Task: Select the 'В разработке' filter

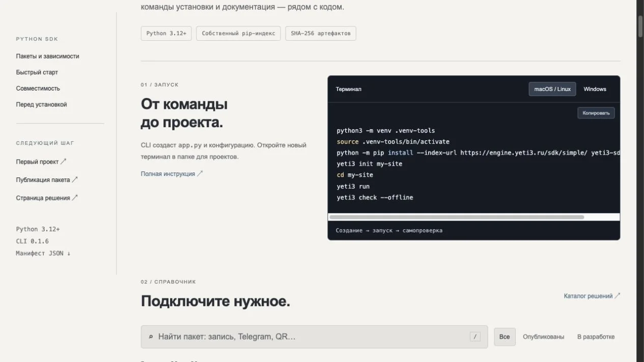Action: point(596,337)
